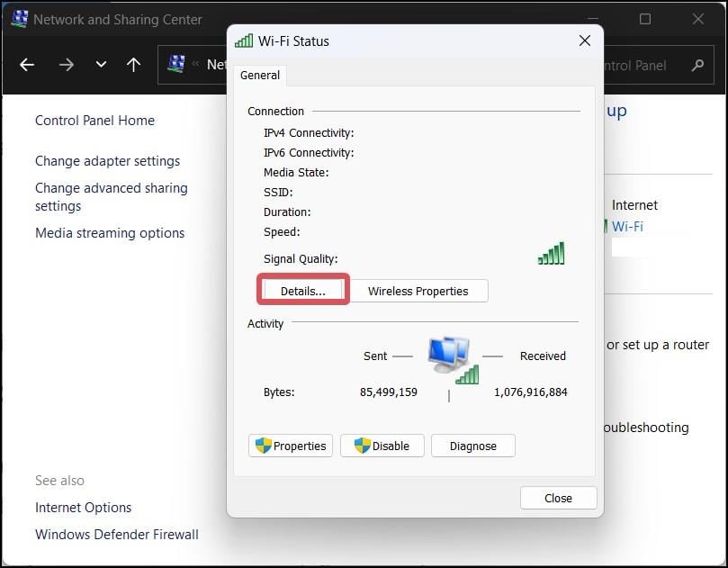Open Media streaming options
The height and width of the screenshot is (568, 728).
[x=110, y=232]
